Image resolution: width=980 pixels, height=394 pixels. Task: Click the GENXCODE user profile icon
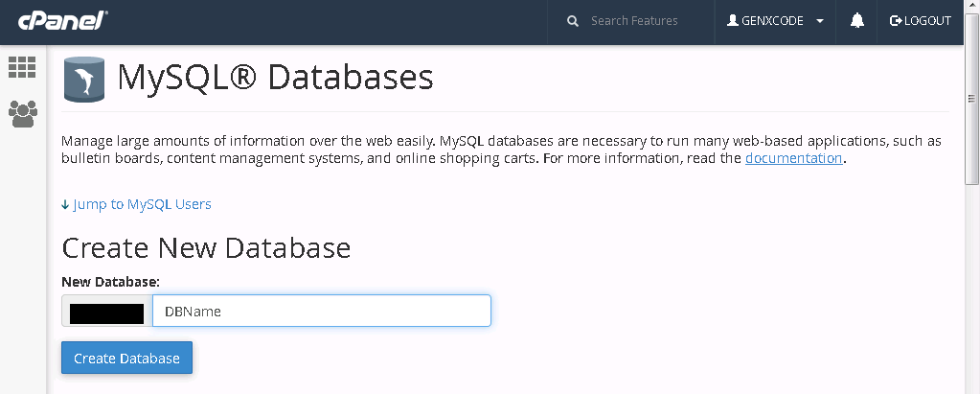[x=733, y=21]
